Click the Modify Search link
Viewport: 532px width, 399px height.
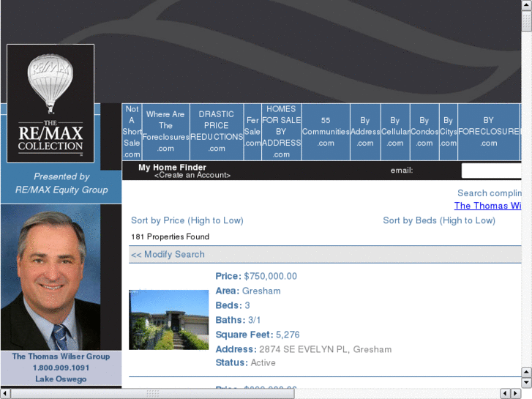coord(168,254)
